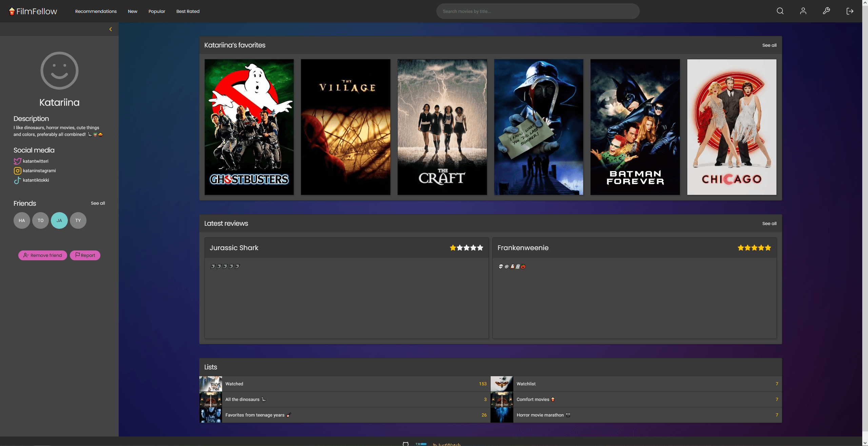
Task: Open Favorites from teenage years list
Action: pyautogui.click(x=344, y=415)
